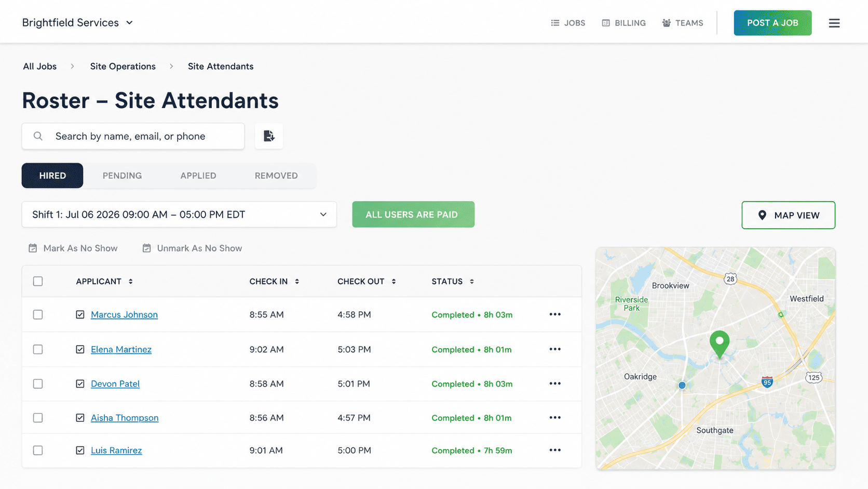The image size is (868, 489).
Task: Open Billing in the top navigation
Action: (x=623, y=23)
